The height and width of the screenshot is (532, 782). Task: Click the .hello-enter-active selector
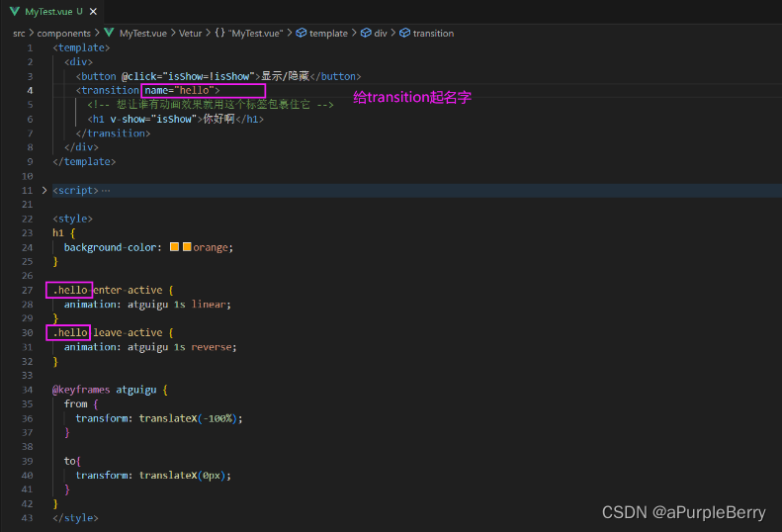click(108, 290)
